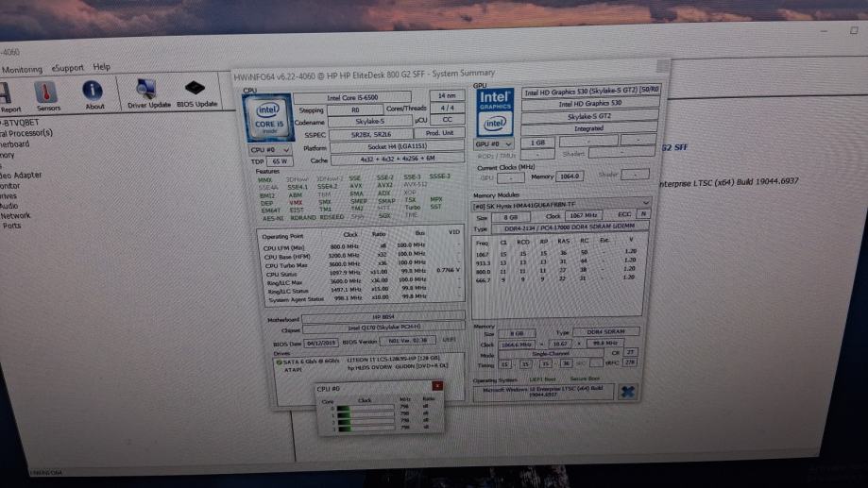Viewport: 868px width, 488px height.
Task: Click the Intel Core i5 logo
Action: (x=267, y=117)
